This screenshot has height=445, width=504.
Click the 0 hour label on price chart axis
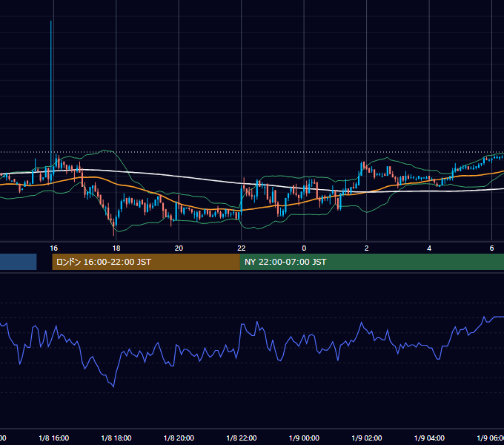coord(304,248)
